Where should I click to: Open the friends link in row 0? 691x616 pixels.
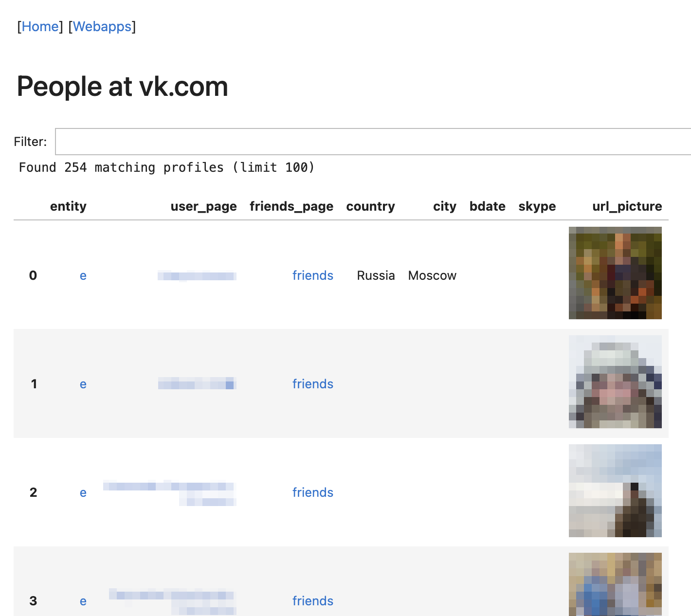point(312,276)
